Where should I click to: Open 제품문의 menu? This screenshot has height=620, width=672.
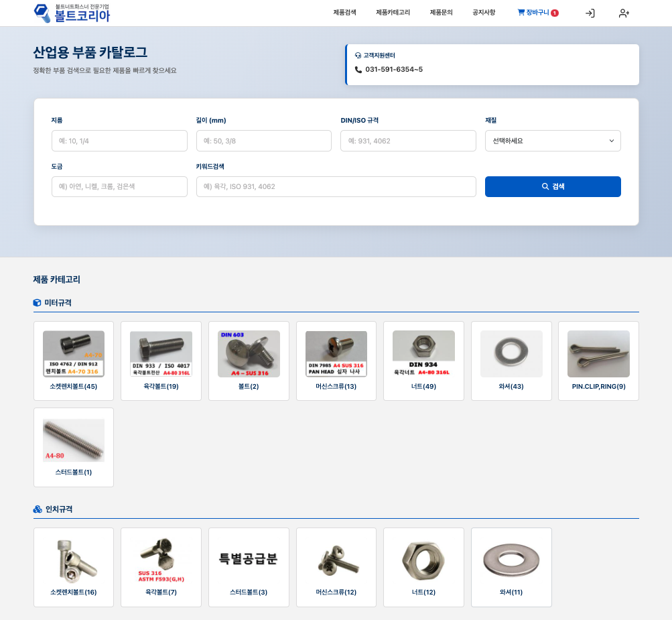point(441,13)
